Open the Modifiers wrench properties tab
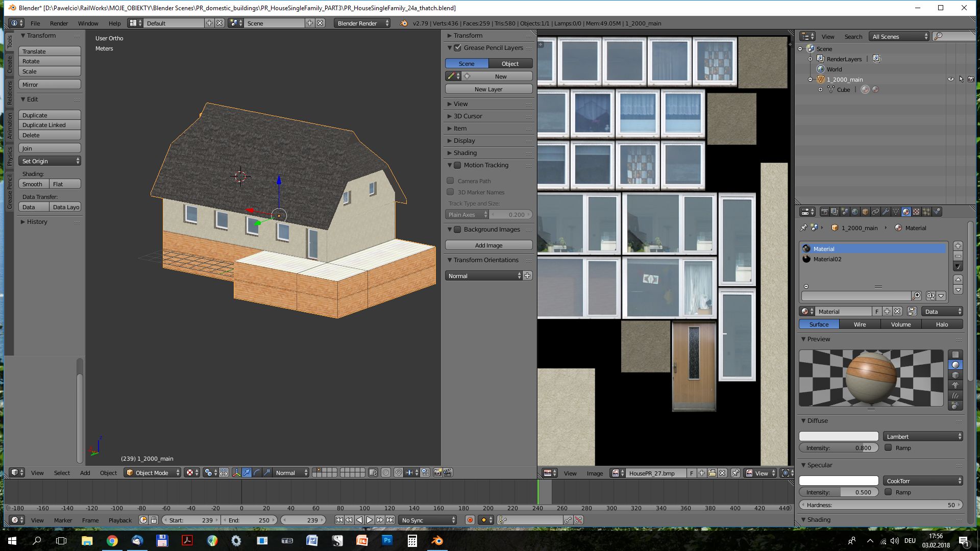 [886, 212]
